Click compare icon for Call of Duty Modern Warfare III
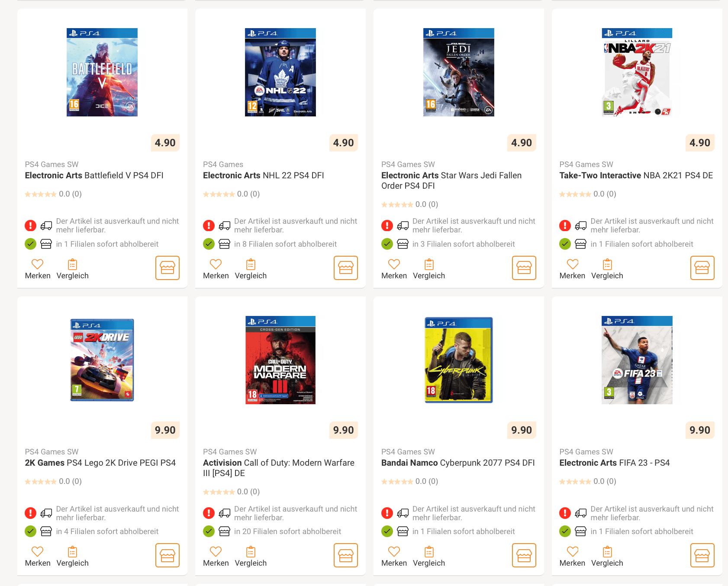Image resolution: width=728 pixels, height=586 pixels. pos(251,551)
